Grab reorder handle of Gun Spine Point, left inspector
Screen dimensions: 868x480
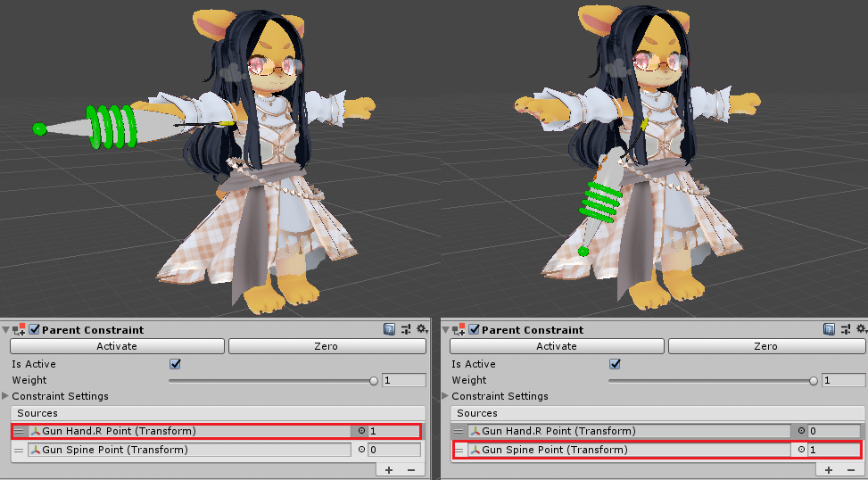click(20, 450)
